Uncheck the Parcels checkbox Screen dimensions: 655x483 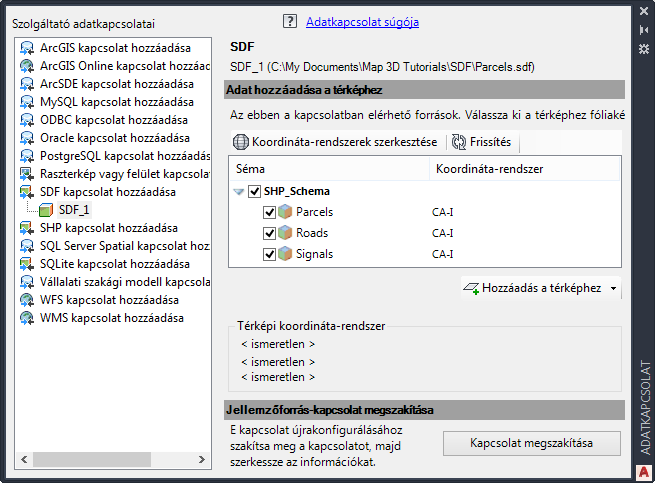click(269, 212)
